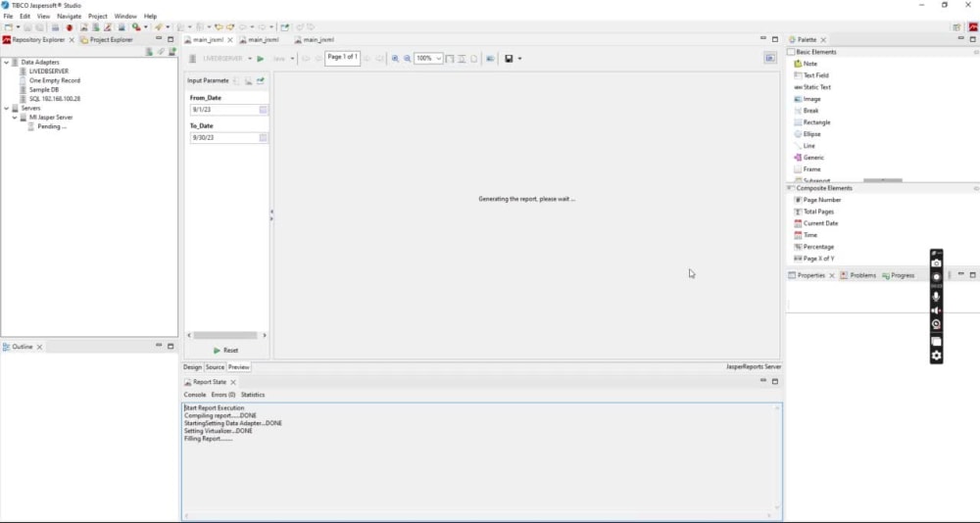Open the Navigate menu

click(69, 17)
